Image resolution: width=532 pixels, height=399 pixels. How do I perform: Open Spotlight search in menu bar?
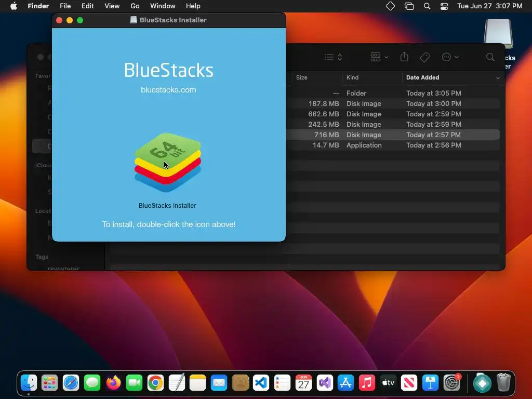[427, 6]
